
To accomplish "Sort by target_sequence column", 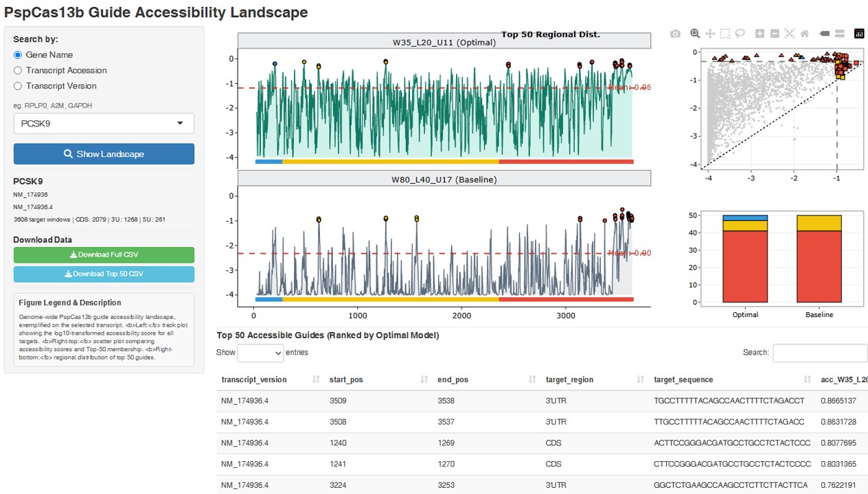I will [732, 379].
